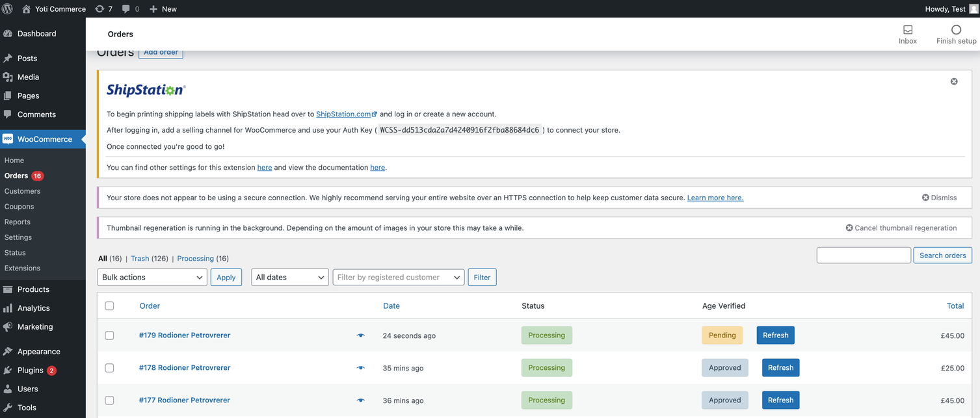The height and width of the screenshot is (418, 980).
Task: Dismiss the ShipStation banner with the X icon
Action: coord(954,81)
